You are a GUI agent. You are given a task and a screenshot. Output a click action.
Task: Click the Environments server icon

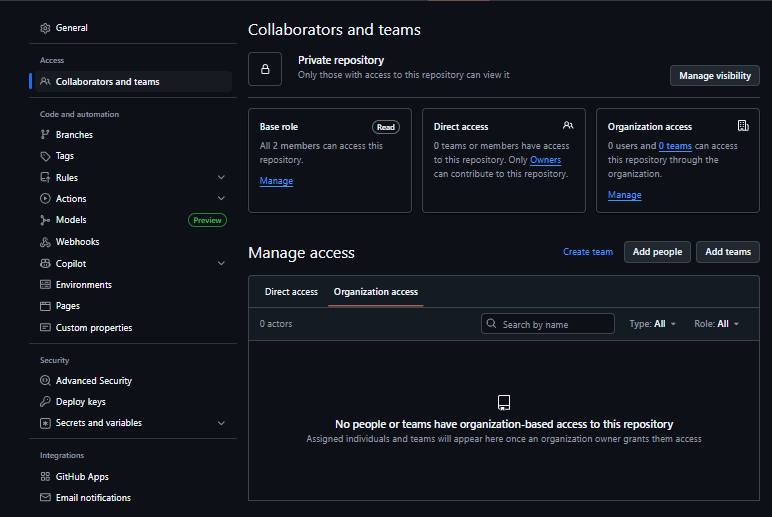(x=45, y=285)
